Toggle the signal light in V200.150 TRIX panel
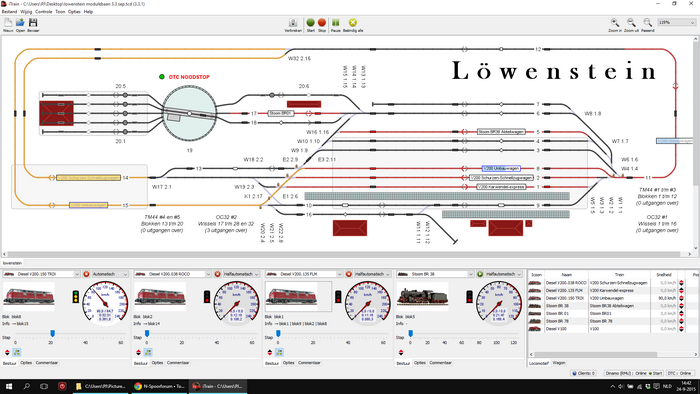 (76, 297)
